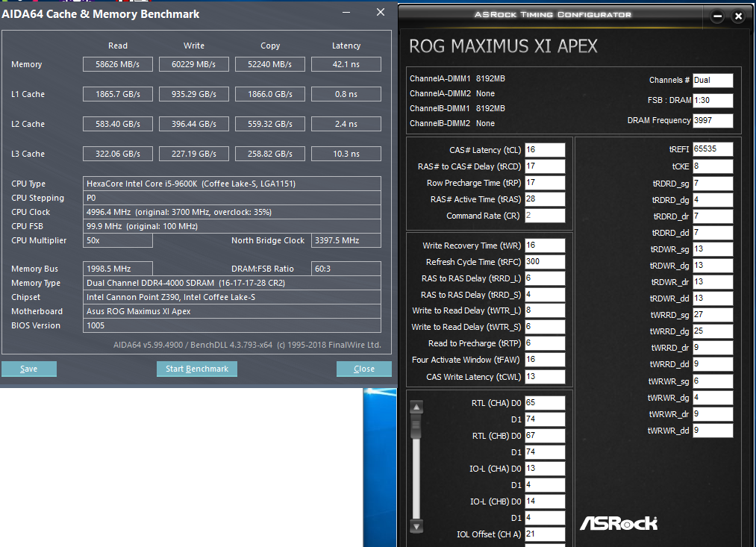
Task: Close the AIDA64 window with the X icon
Action: (381, 13)
